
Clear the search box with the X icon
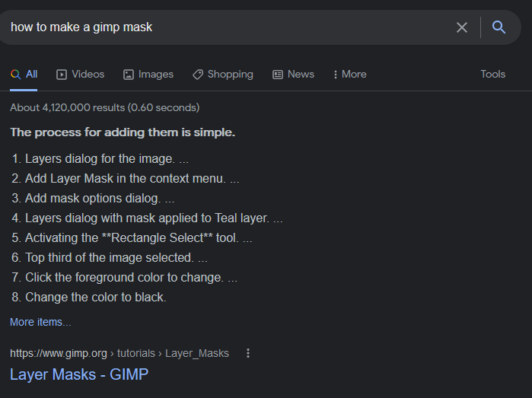tap(462, 27)
